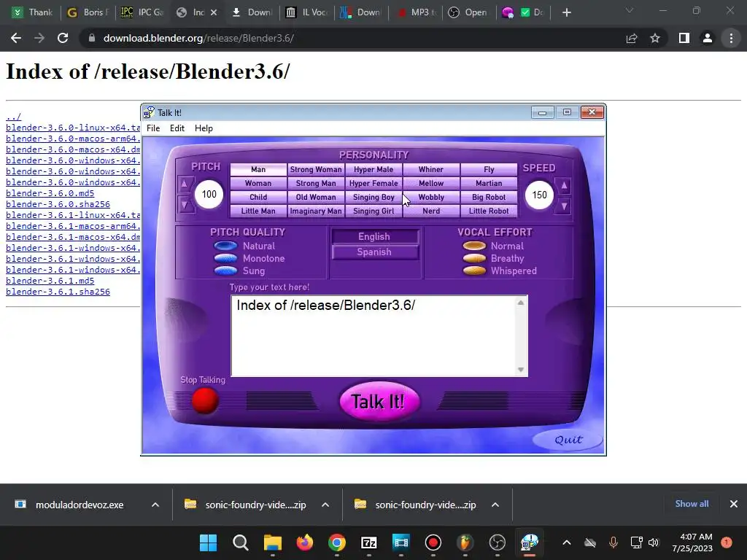
Task: Open the Help menu in Talk It!
Action: click(204, 128)
